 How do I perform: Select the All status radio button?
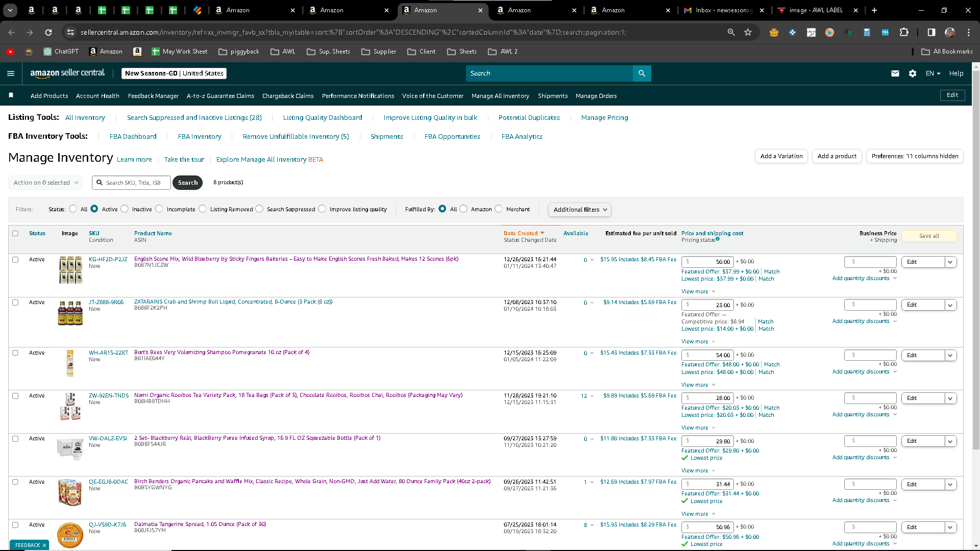coord(72,209)
